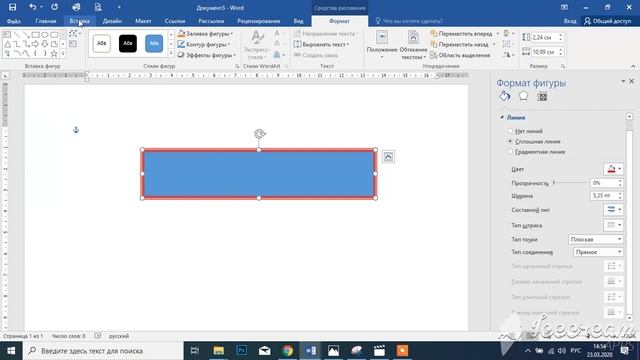Viewport: 640px width, 360px height.
Task: Click the Вход sign-in link
Action: [570, 21]
